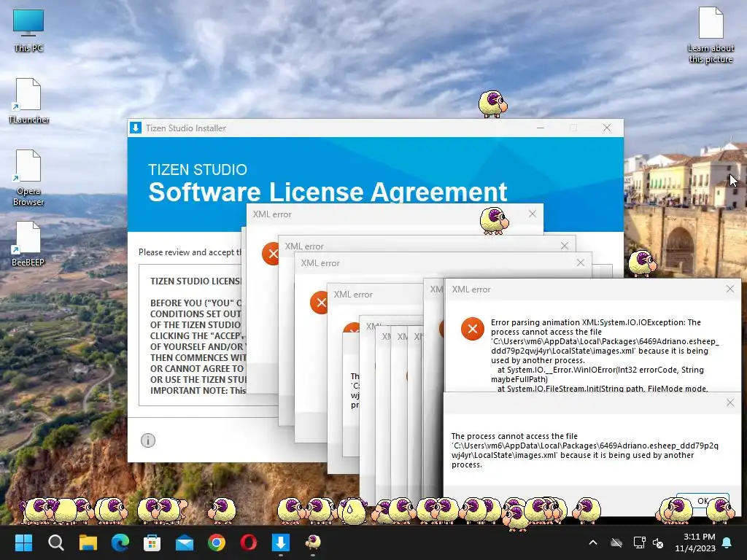Click the 'Please review and accept' text
Viewport: 747px width, 560px height.
pyautogui.click(x=190, y=252)
